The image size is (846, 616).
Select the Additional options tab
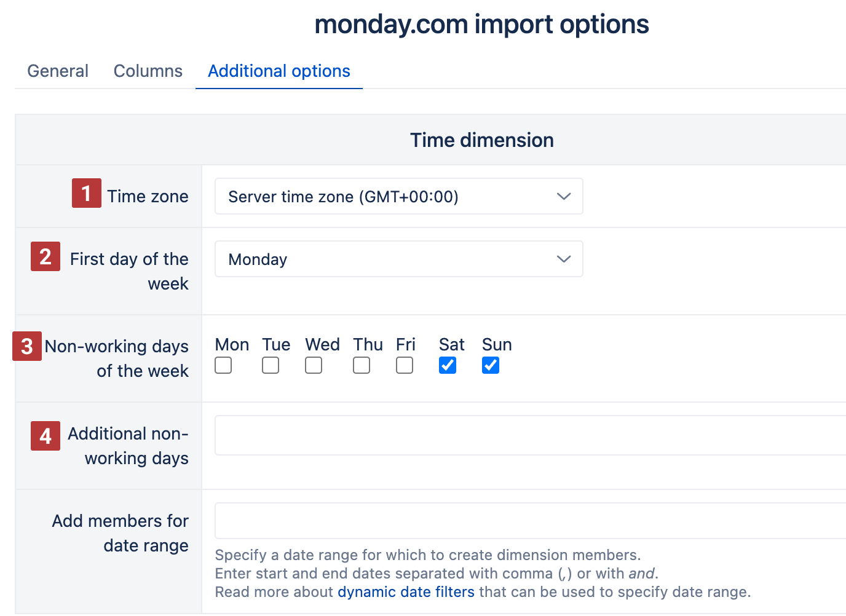click(279, 71)
